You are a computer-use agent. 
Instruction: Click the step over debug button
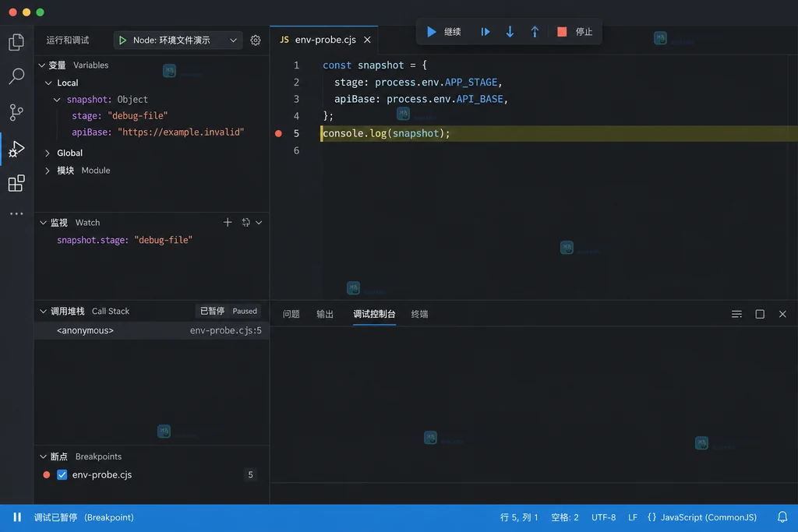click(485, 32)
